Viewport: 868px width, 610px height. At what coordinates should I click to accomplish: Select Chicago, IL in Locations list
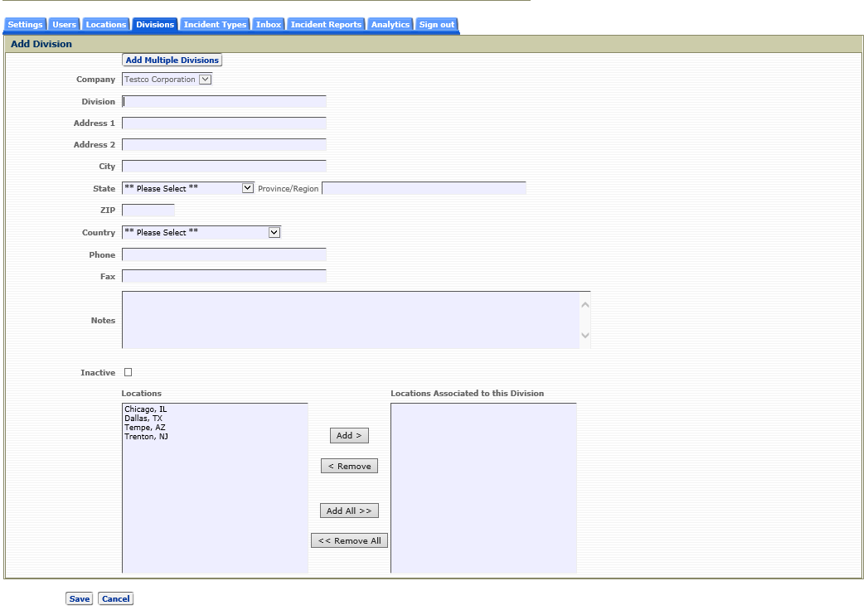[146, 409]
